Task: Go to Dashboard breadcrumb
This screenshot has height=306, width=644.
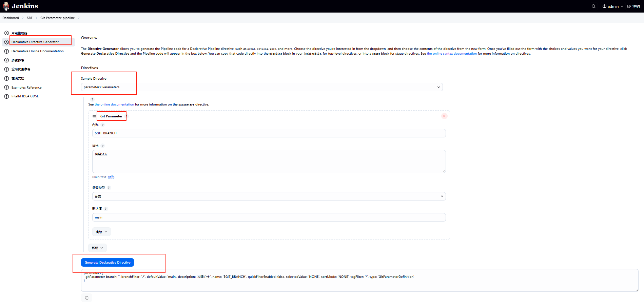Action: (x=11, y=18)
